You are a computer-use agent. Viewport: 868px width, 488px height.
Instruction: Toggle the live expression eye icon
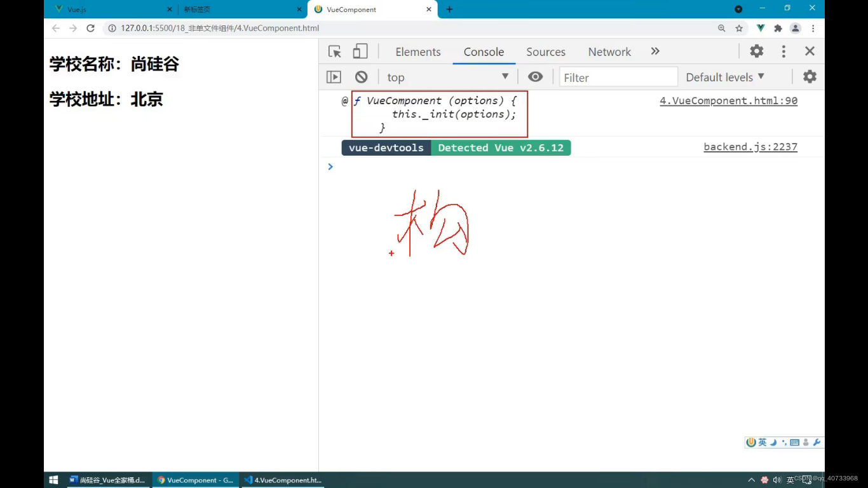pos(536,77)
